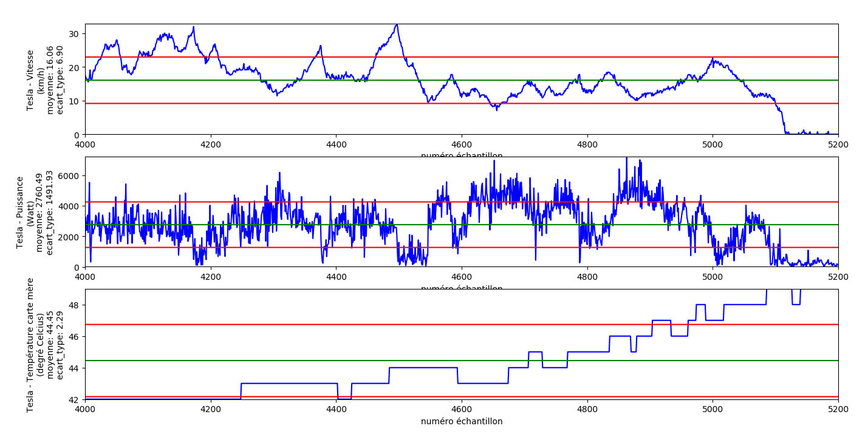Viewport: 868px width, 437px height.
Task: Click the green mean line in the temperature plot
Action: [462, 361]
